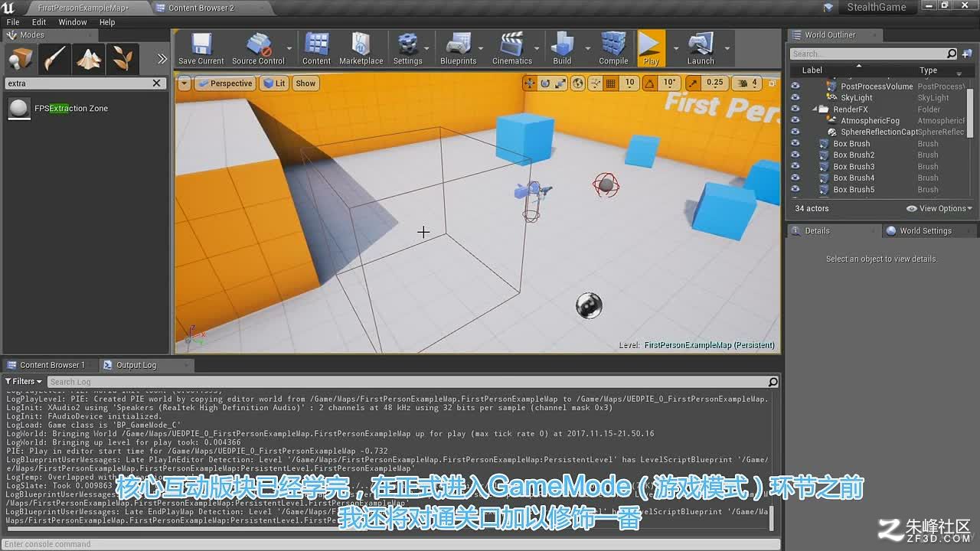
Task: Select Foliage mode in Modes panel
Action: pos(122,58)
